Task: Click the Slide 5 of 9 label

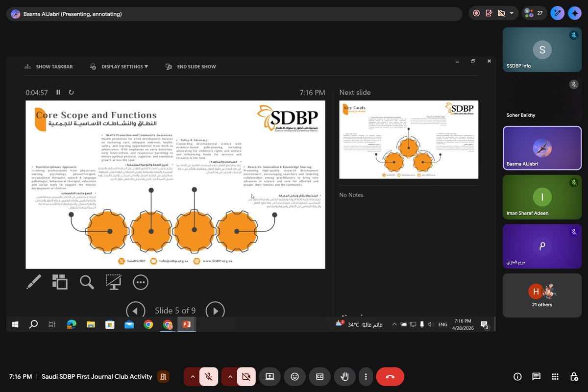Action: [175, 311]
